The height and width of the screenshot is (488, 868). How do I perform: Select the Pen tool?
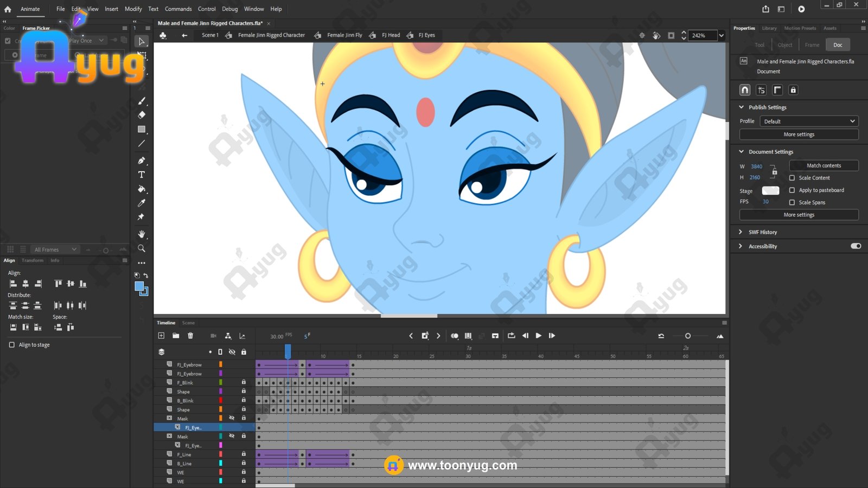(x=142, y=160)
